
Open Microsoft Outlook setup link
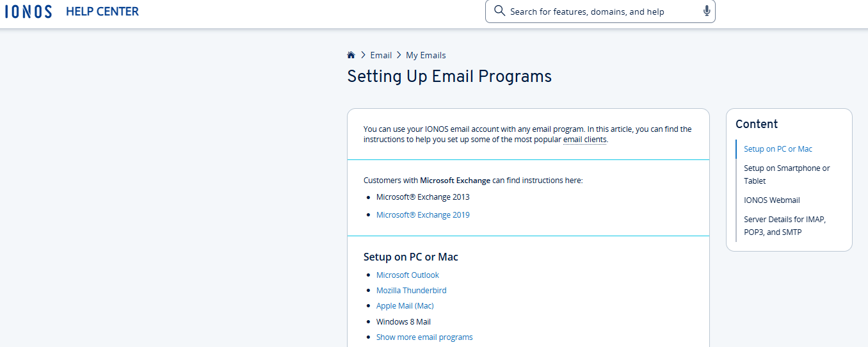(x=408, y=275)
